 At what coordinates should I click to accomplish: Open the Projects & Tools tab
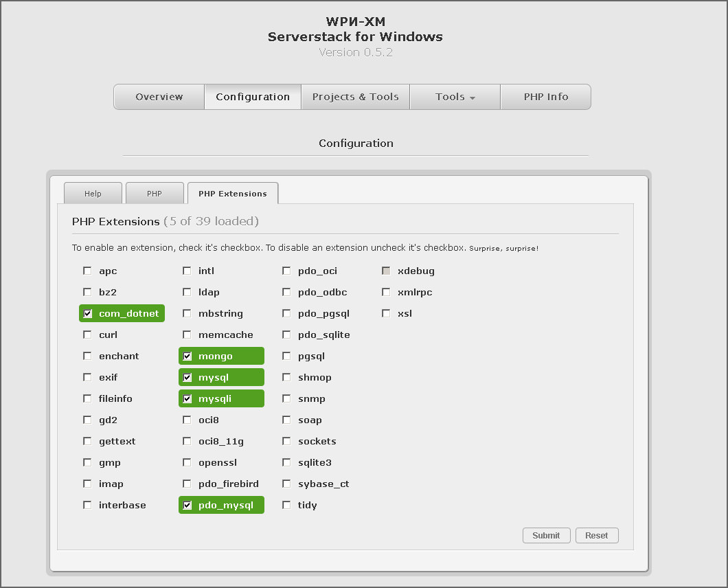(355, 97)
